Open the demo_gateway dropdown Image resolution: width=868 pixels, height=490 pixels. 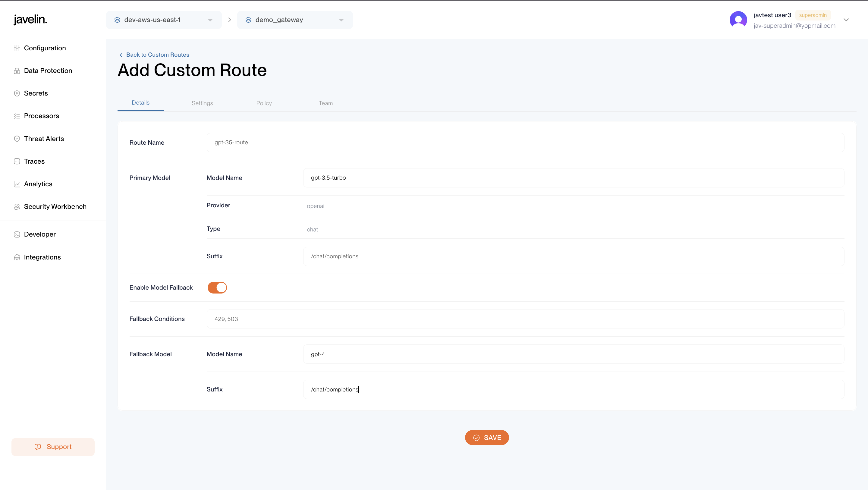295,20
